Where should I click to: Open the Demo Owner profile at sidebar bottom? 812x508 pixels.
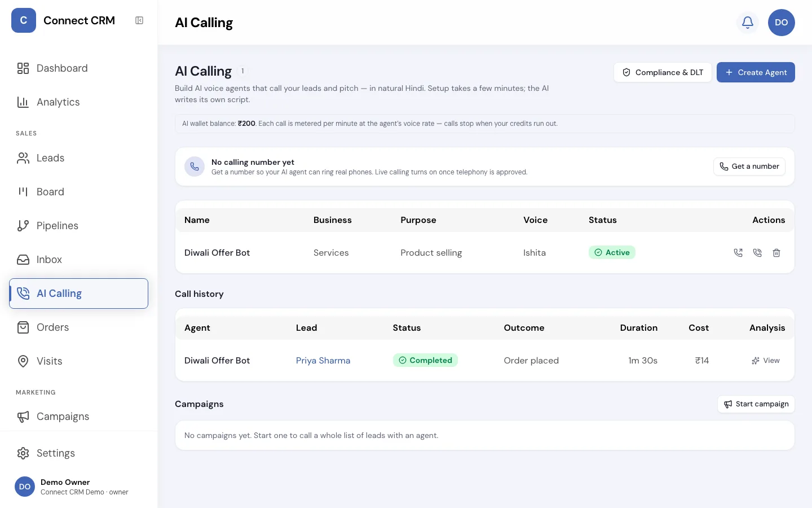(x=79, y=487)
